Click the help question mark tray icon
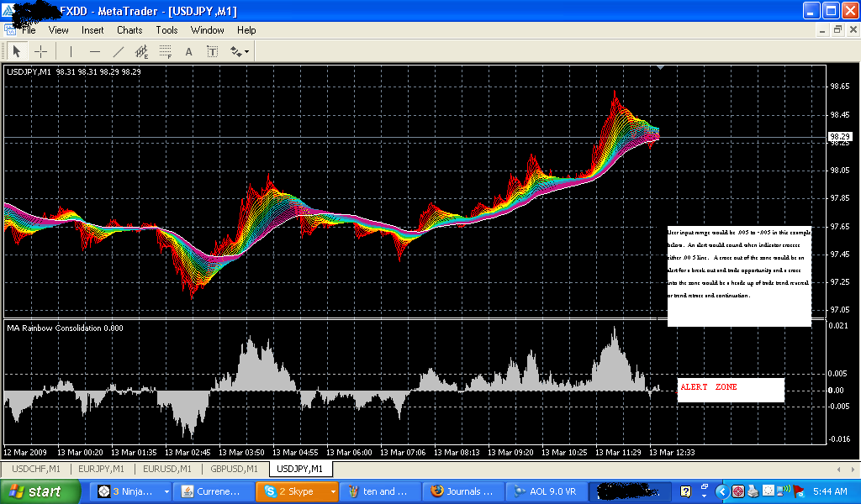 click(685, 491)
